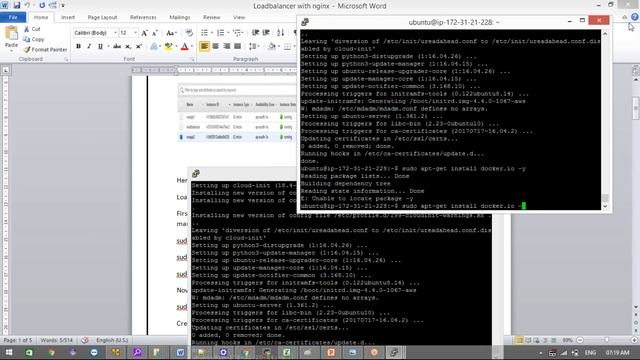Decrease paragraph indent
Screen dimensions: 640x360
(x=256, y=33)
